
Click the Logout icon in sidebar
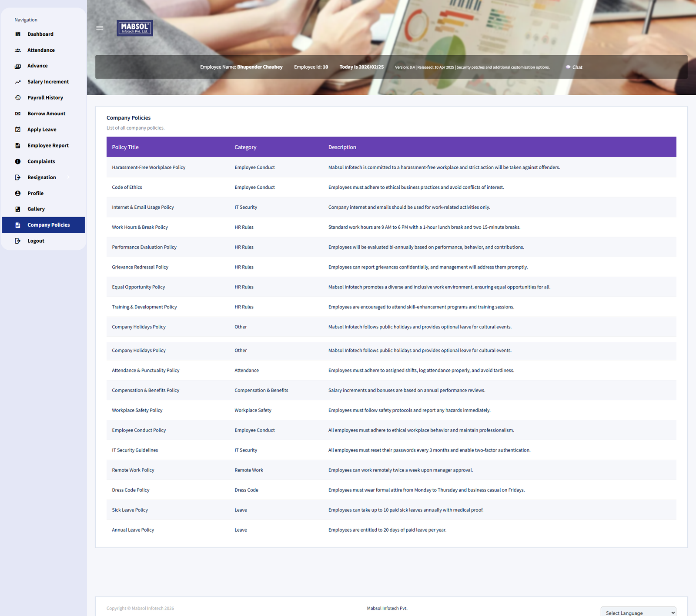tap(18, 241)
